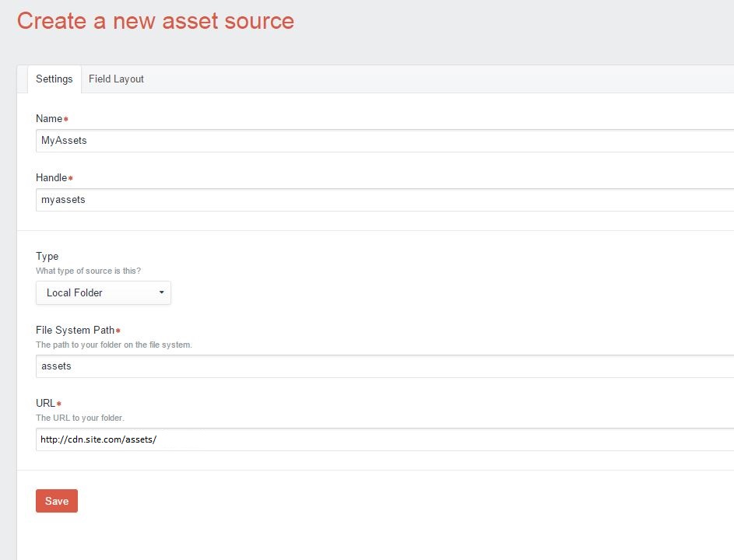The height and width of the screenshot is (560, 734).
Task: Click the 'The URL to your folder' hint
Action: 79,418
